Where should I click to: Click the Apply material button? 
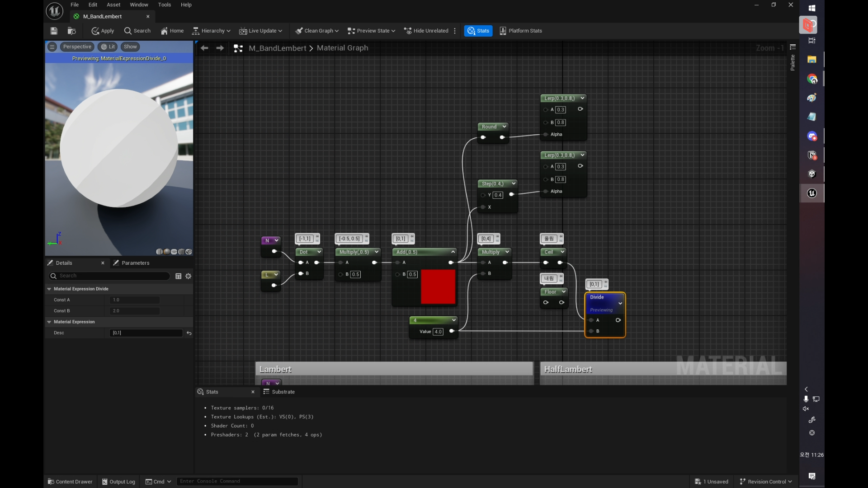click(x=103, y=31)
